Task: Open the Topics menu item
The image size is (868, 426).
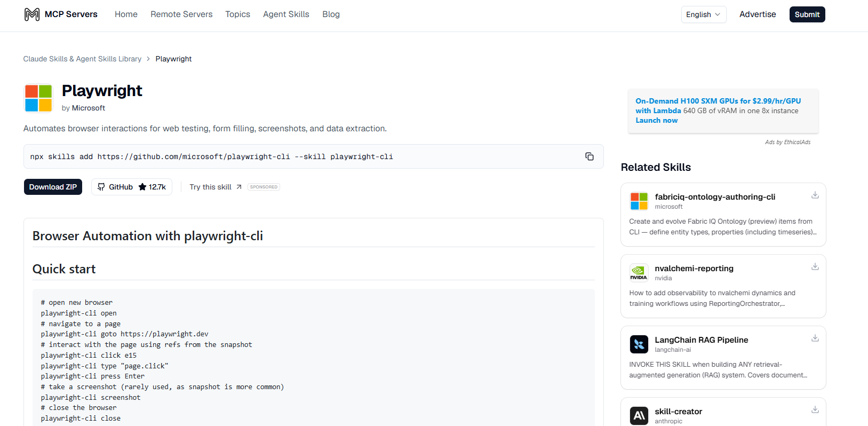Action: [237, 14]
